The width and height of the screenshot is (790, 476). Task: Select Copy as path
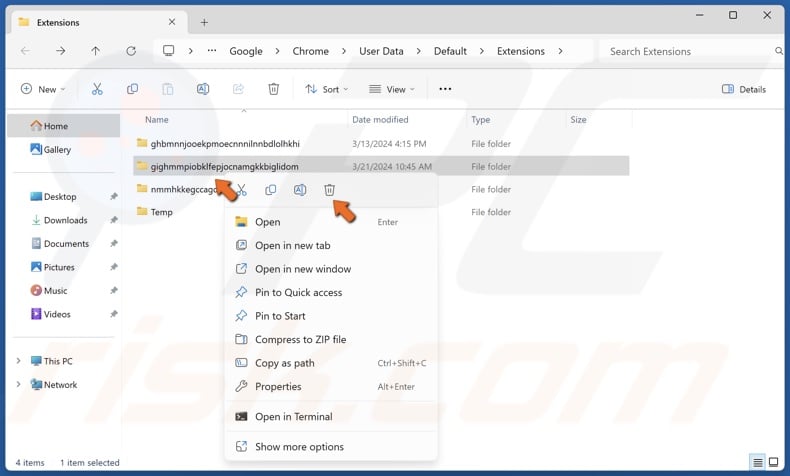point(331,363)
